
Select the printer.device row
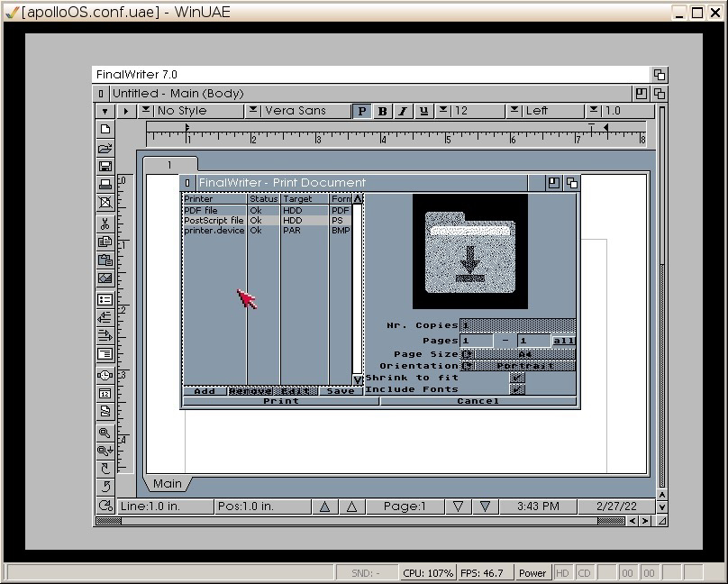[x=267, y=230]
